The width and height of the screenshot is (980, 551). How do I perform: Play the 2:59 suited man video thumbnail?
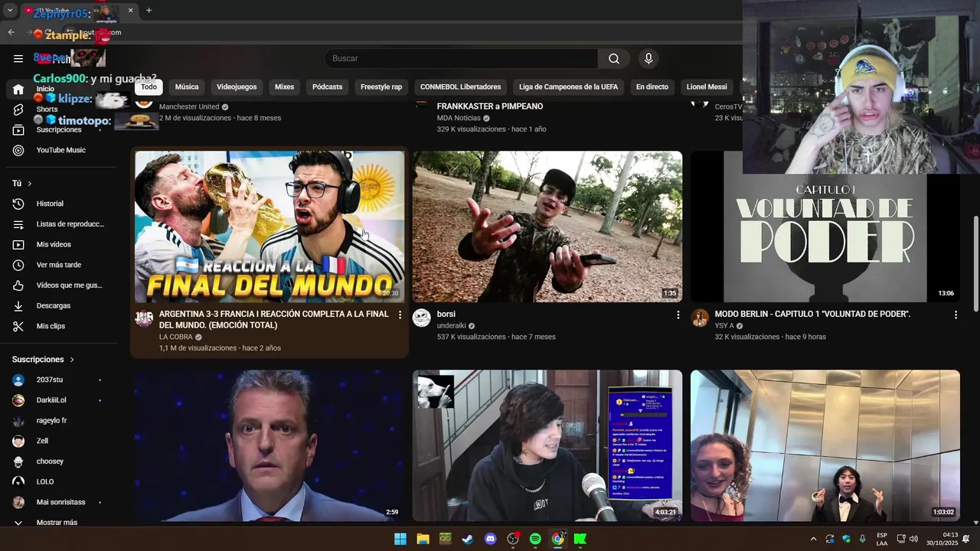pyautogui.click(x=269, y=445)
